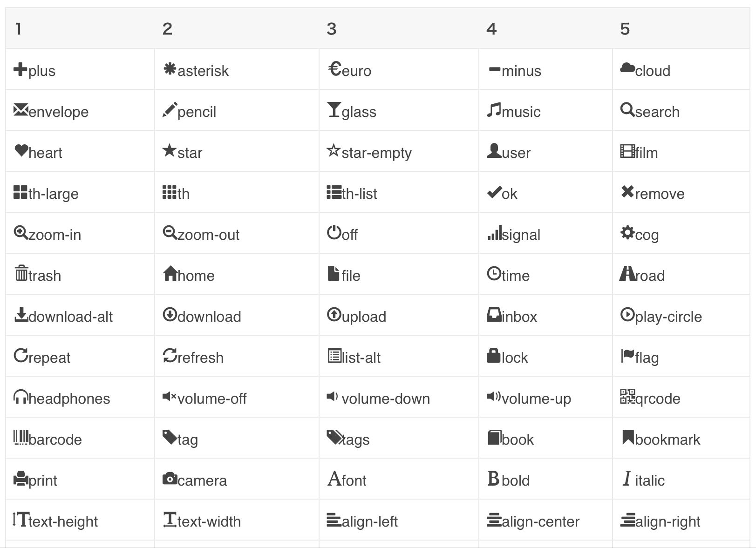This screenshot has width=756, height=548.
Task: Click the qrcode icon
Action: (627, 396)
